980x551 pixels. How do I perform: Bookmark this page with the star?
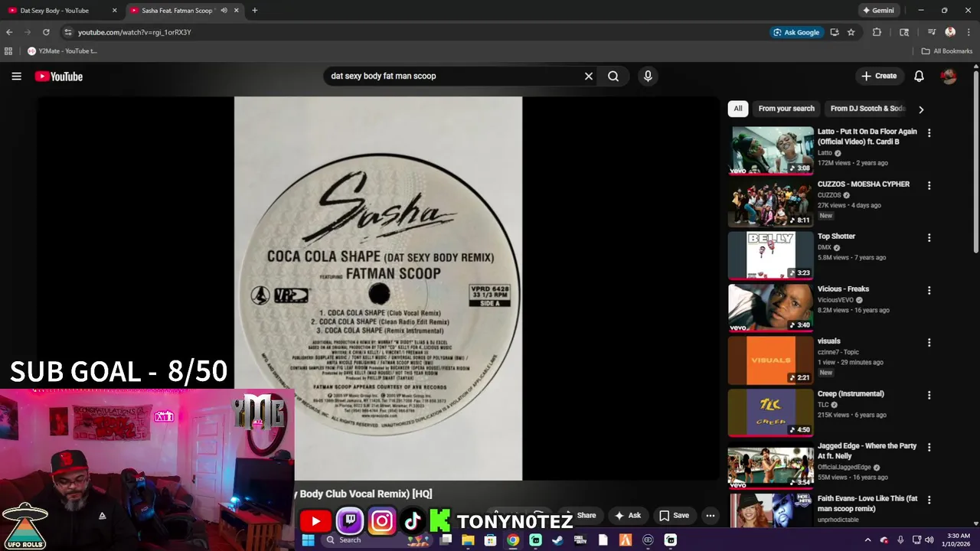851,32
